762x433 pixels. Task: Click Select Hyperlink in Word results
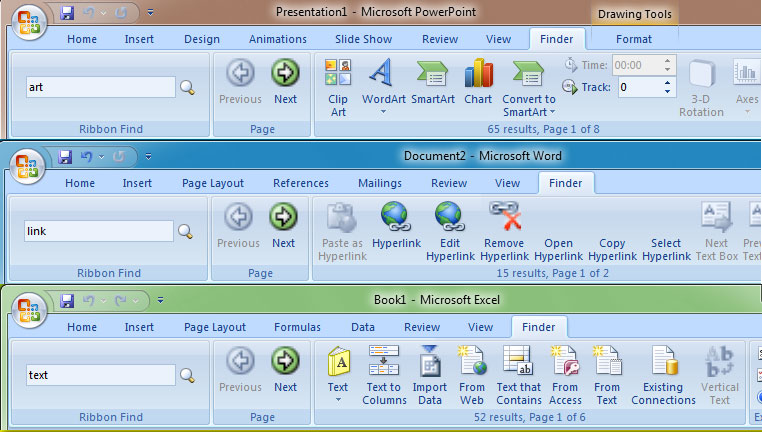coord(666,249)
